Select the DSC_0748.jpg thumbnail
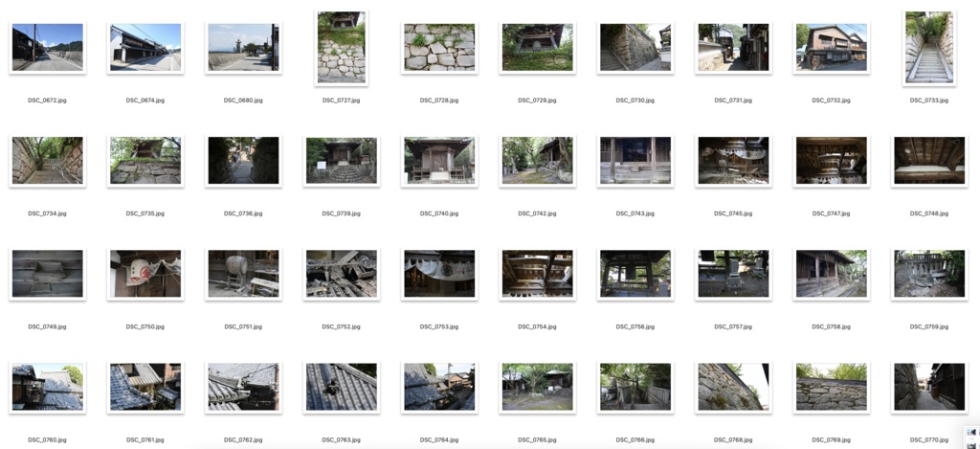The image size is (980, 449). point(929,161)
